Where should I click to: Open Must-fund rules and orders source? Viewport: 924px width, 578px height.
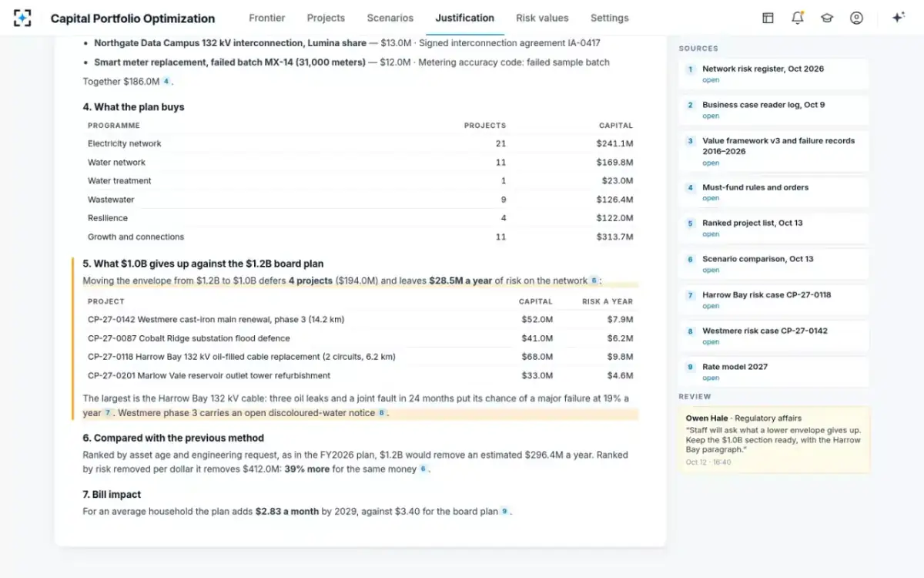(774, 193)
